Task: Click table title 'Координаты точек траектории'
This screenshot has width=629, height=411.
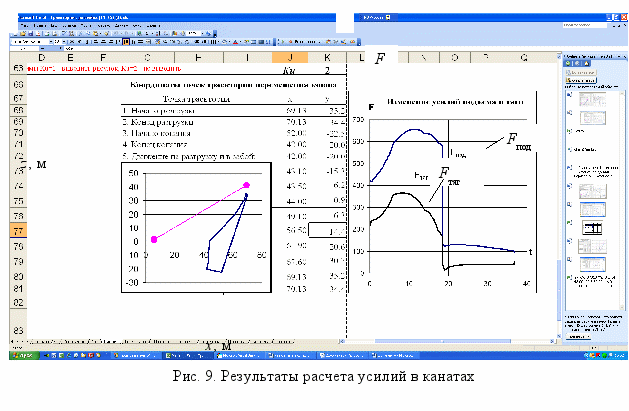Action: (233, 85)
